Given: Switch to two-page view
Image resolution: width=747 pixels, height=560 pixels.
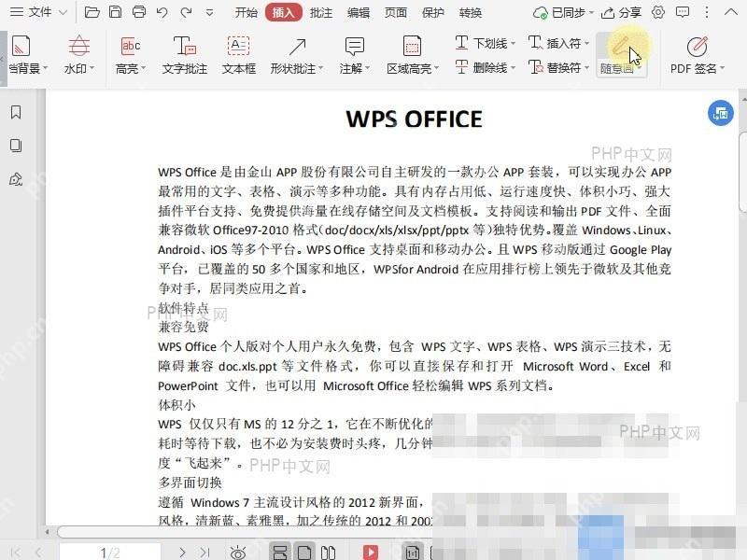Looking at the screenshot, I should tap(328, 553).
